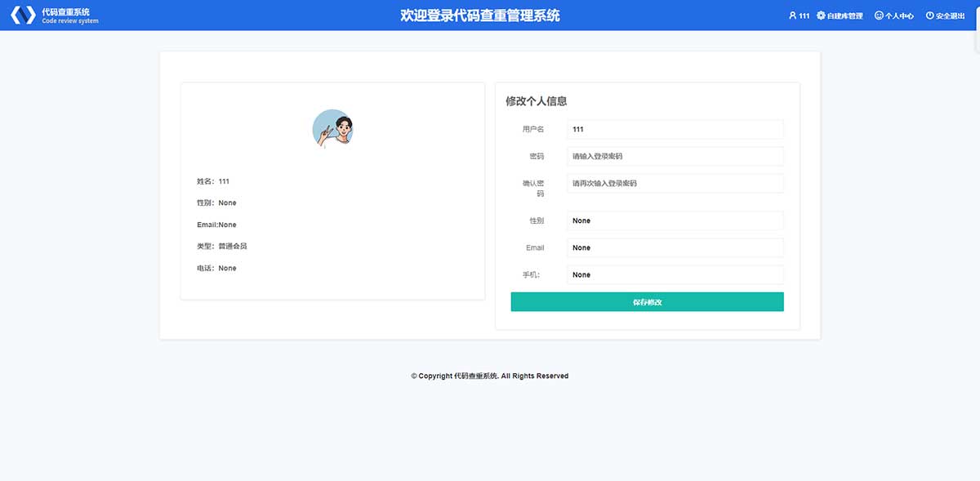The image size is (980, 481).
Task: Click the 修改个人信息 form heading
Action: click(536, 101)
